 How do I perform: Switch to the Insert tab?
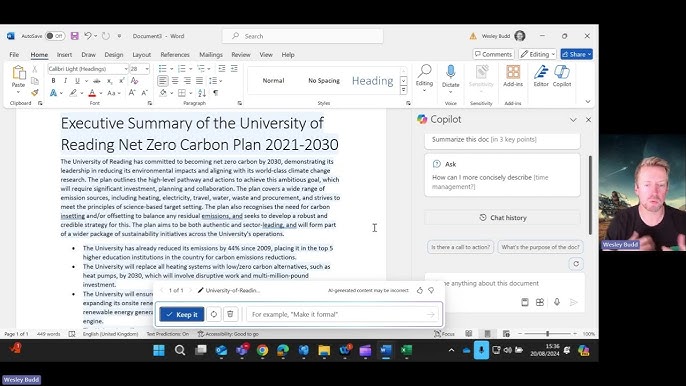pos(64,55)
